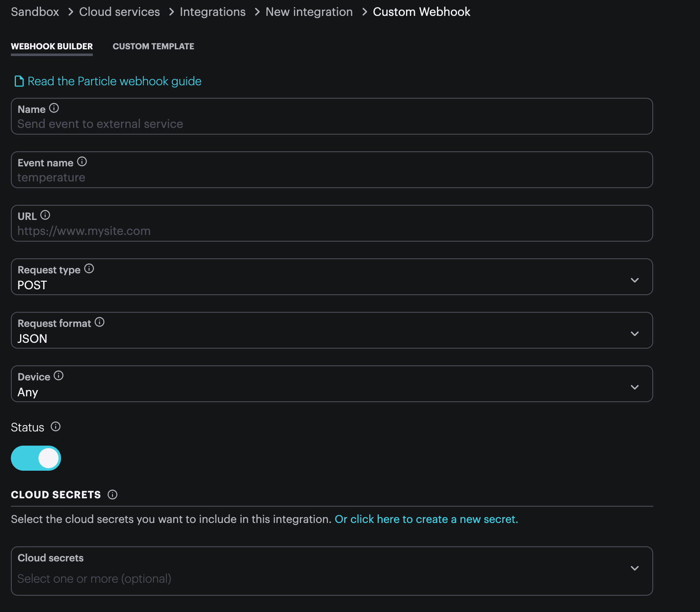
Task: Click the Device info icon
Action: 59,376
